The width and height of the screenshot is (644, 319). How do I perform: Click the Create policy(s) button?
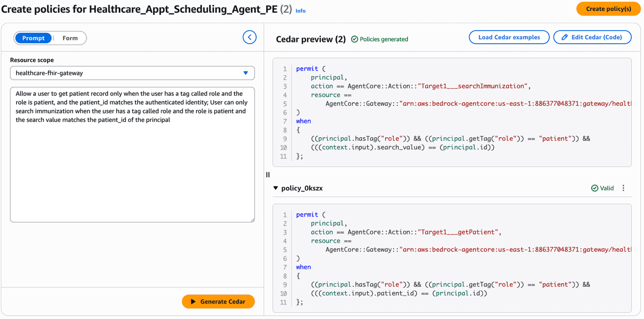pyautogui.click(x=608, y=9)
